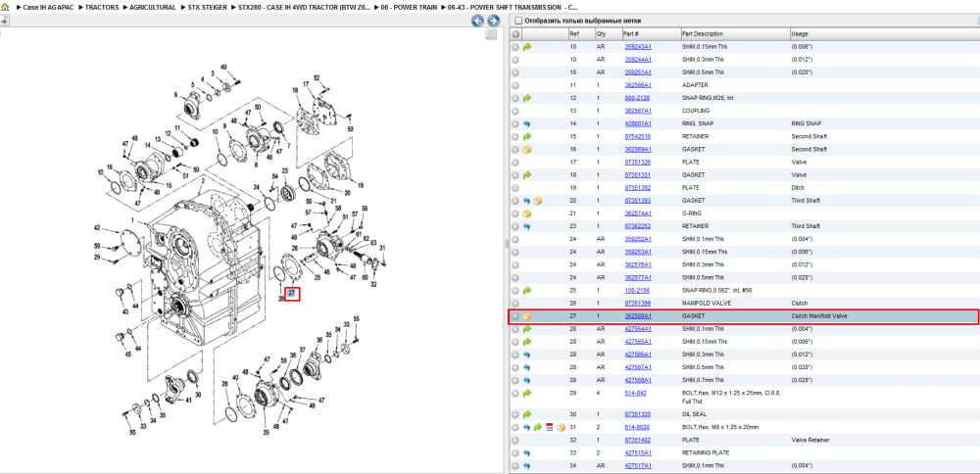Toggle select circle for PLATE 87351326 row
This screenshot has height=474, width=980.
515,163
